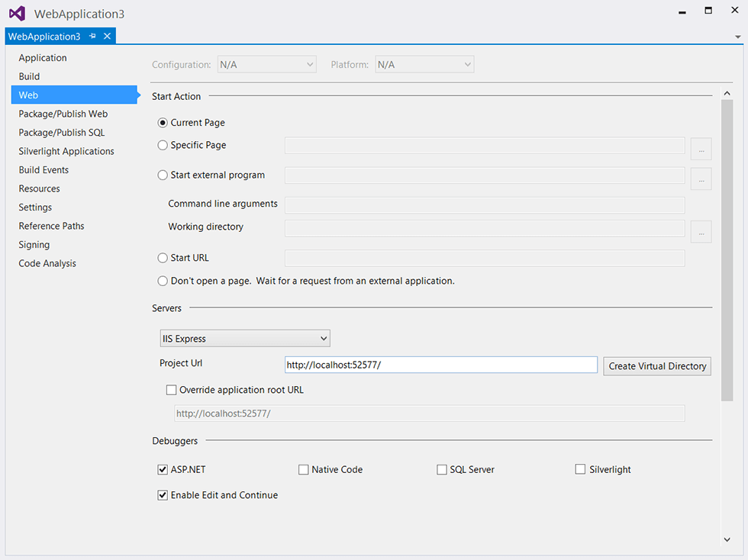The image size is (748, 560).
Task: Click the vertical scrollbar thumb
Action: coord(727,250)
